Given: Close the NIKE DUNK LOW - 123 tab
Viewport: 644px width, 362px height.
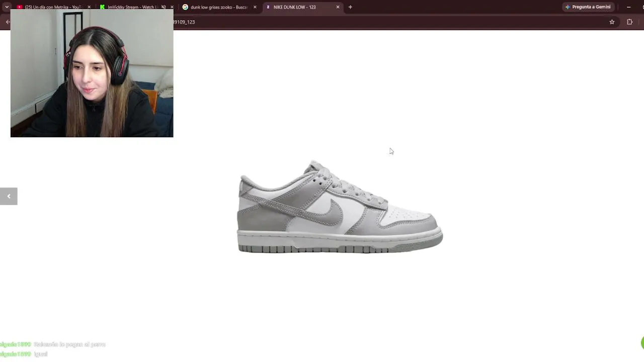Looking at the screenshot, I should 338,7.
